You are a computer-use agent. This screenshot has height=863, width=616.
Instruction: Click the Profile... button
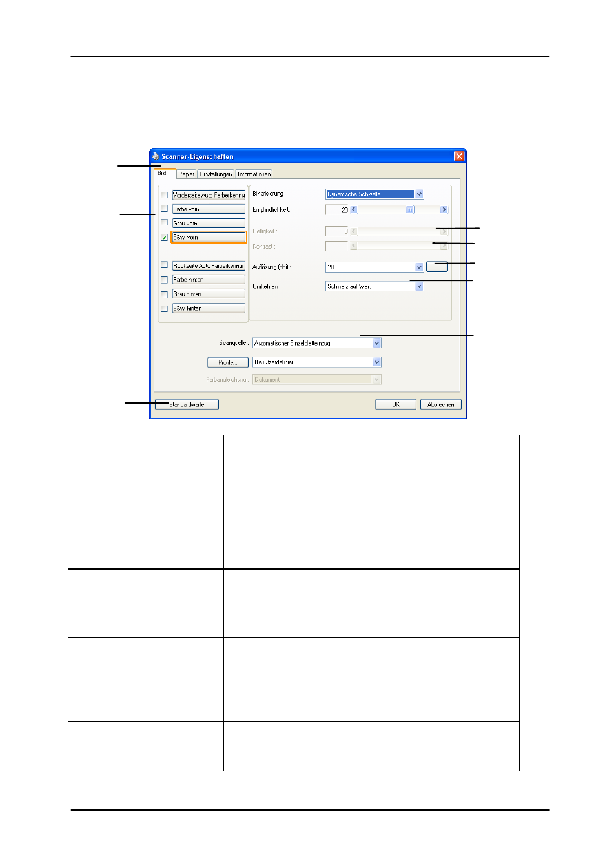pyautogui.click(x=228, y=362)
